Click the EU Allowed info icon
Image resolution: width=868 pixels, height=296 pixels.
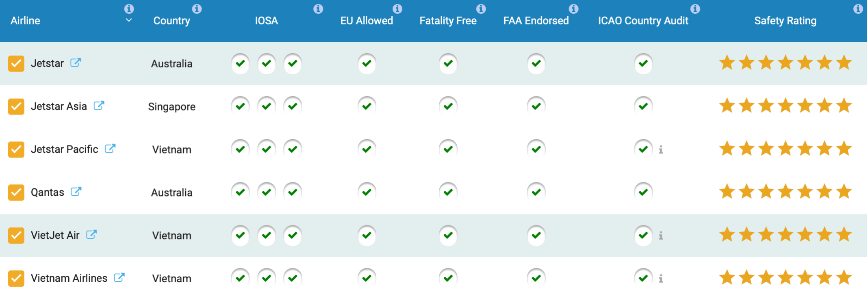click(x=397, y=8)
